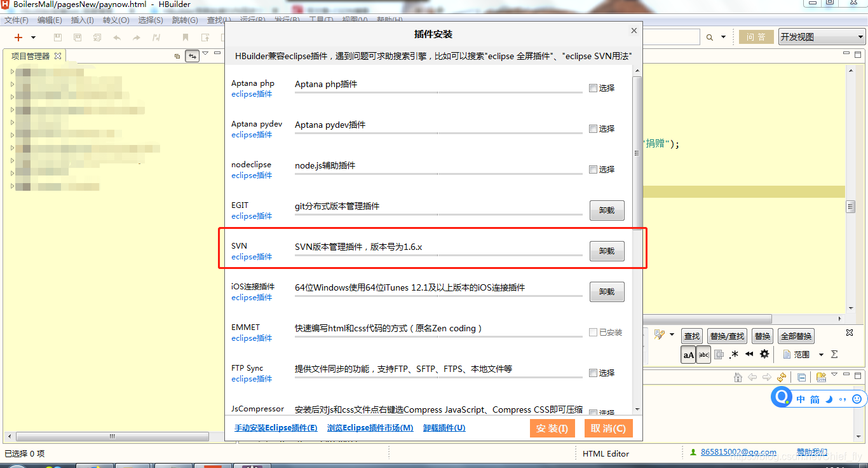Open the 插入(I) menu

pos(83,20)
